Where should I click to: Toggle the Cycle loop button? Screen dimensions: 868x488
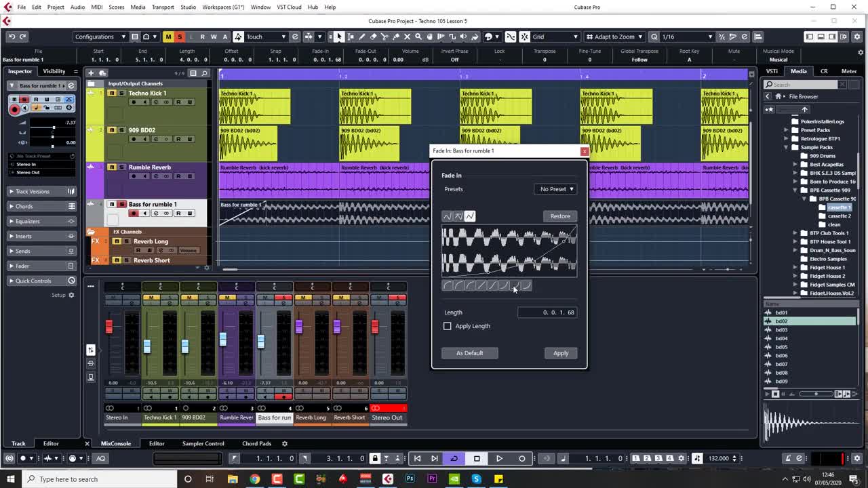coord(454,458)
